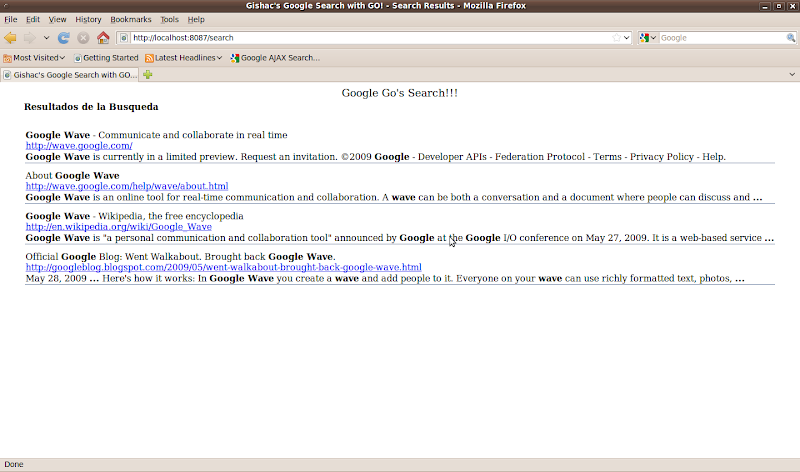Click the 'Resultados de la Busqueda' heading
Screen dimensions: 800x472
point(91,107)
